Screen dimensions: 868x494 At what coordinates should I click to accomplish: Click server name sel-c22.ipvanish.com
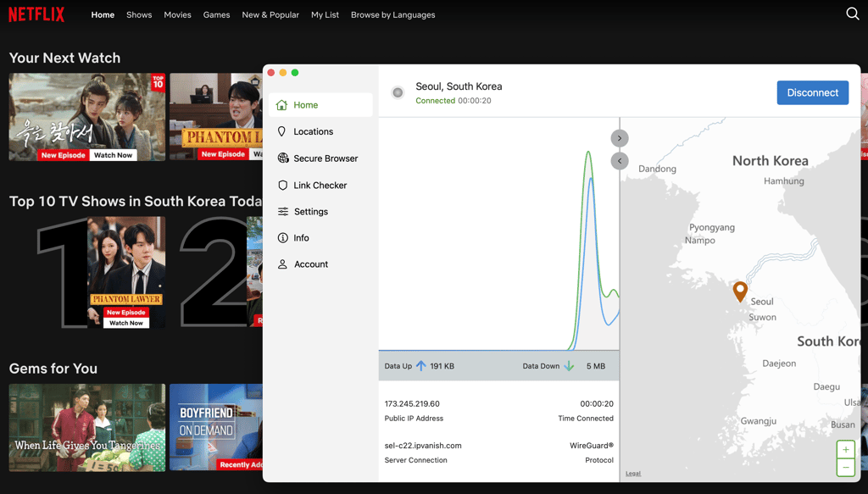[423, 446]
